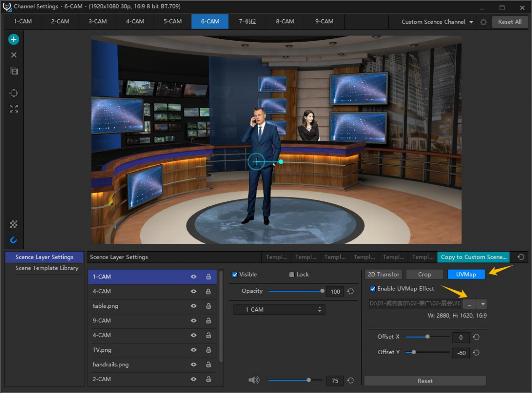Click the checkerboard transparency icon

tap(14, 225)
